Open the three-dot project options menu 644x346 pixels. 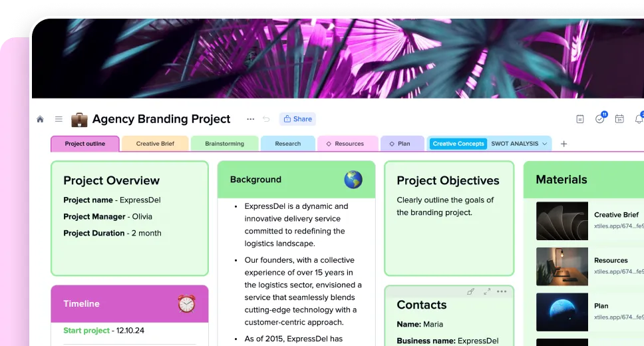[251, 119]
